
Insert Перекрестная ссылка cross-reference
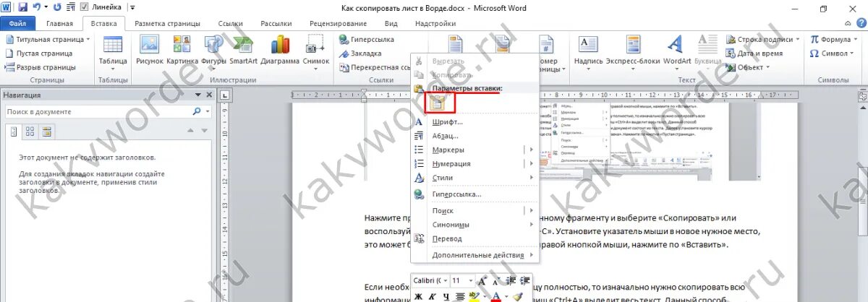(x=375, y=67)
